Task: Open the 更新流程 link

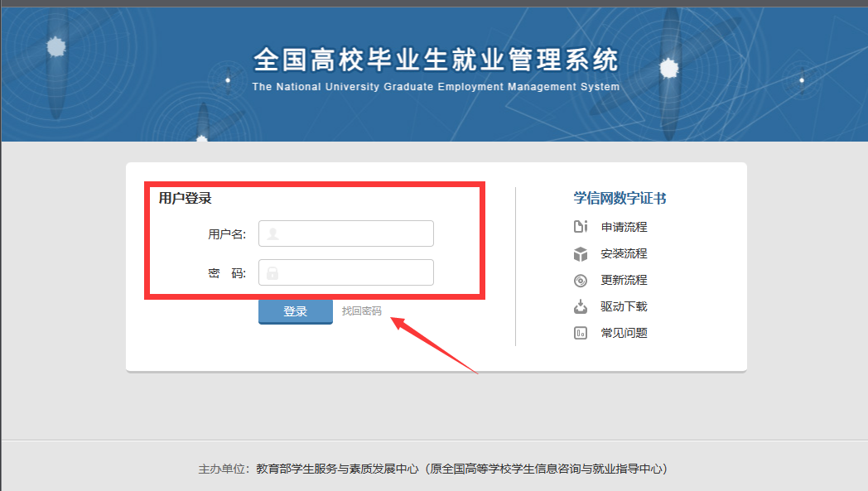Action: pos(624,280)
